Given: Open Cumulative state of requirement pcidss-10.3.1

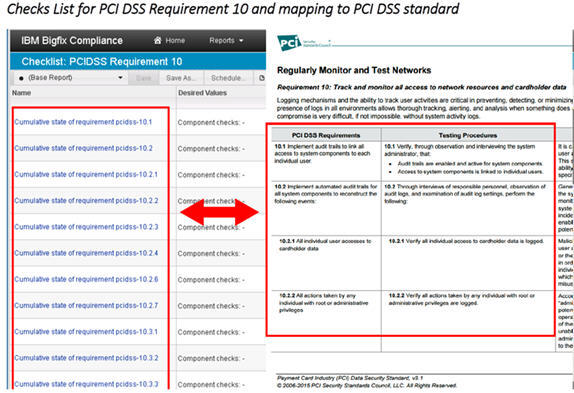Looking at the screenshot, I should click(86, 332).
